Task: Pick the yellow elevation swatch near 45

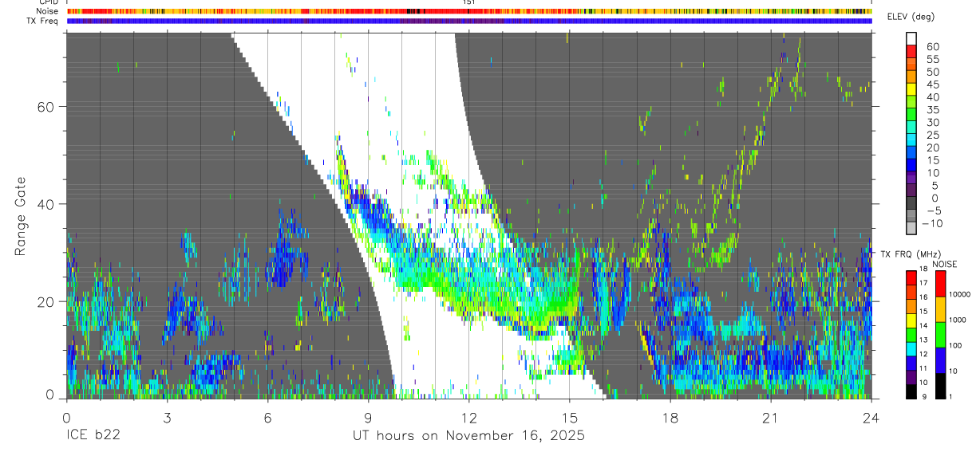Action: tap(911, 89)
